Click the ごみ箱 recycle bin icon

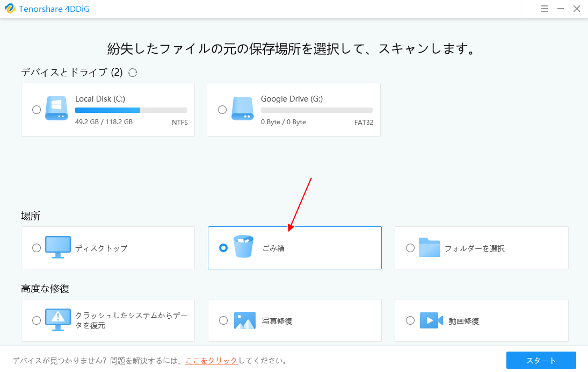244,247
